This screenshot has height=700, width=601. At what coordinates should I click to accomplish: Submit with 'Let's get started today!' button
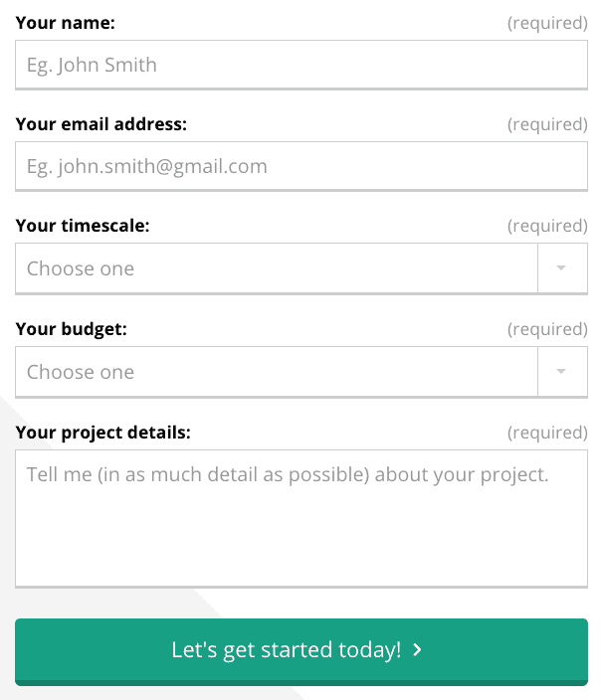(301, 652)
